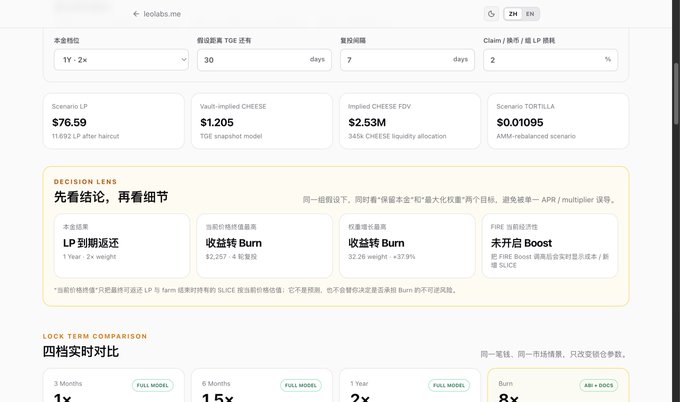The image size is (680, 402).
Task: Select the Burn lock term card
Action: coord(558,386)
